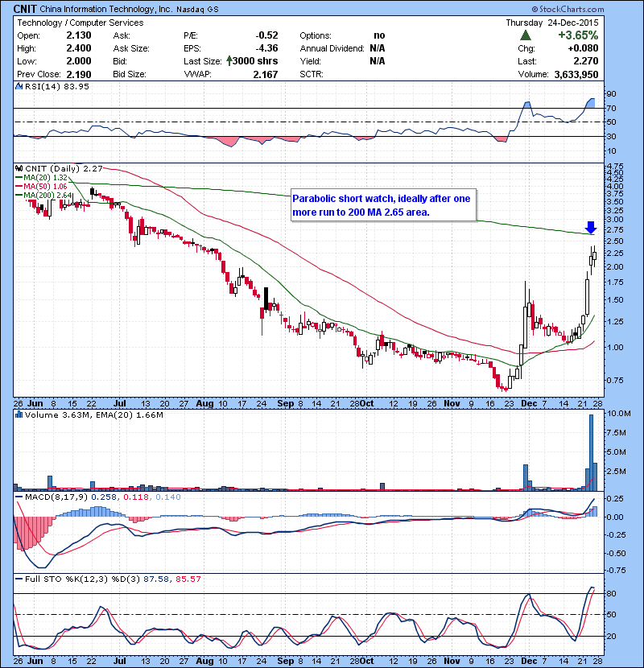The height and width of the screenshot is (668, 644).
Task: Click the P/E value -0.52
Action: [x=266, y=35]
